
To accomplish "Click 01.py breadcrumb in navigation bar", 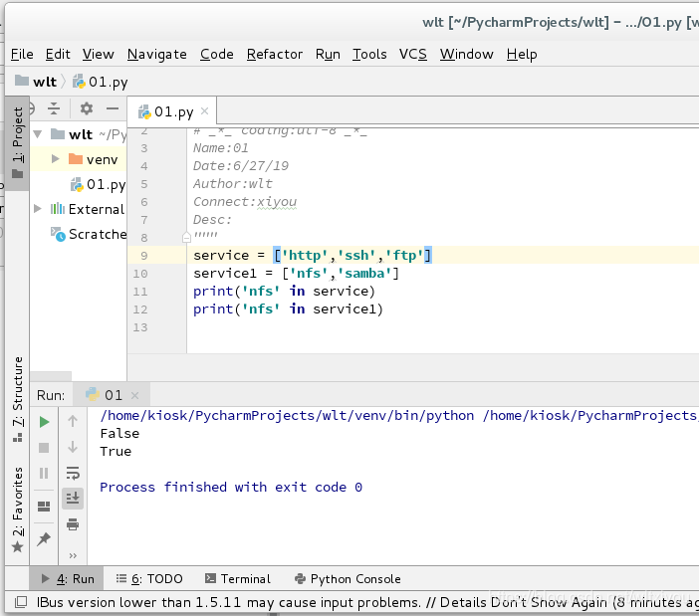I will (x=101, y=82).
